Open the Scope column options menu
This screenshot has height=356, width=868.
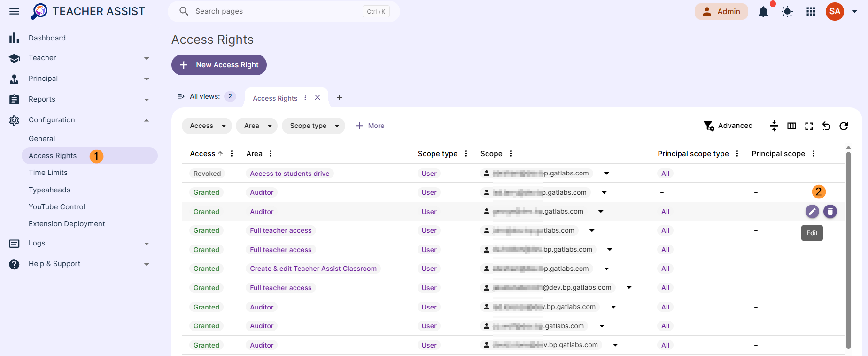[511, 154]
